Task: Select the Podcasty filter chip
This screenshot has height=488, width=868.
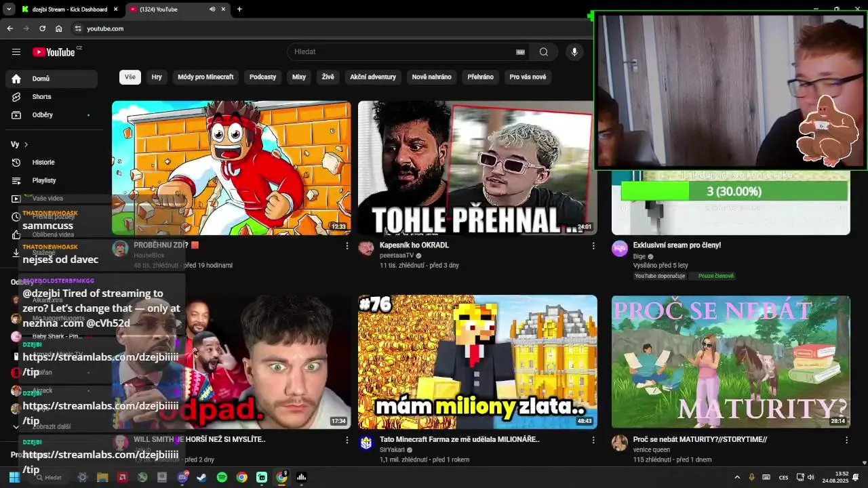Action: click(262, 77)
